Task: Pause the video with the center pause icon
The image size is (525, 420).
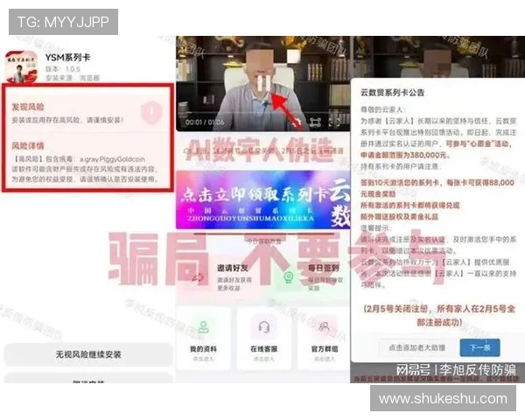Action: [x=264, y=83]
